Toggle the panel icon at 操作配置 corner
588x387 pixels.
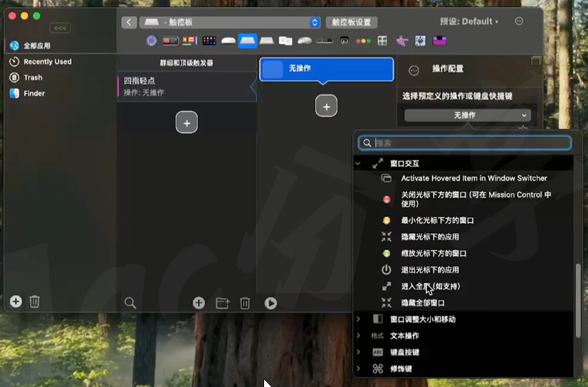[536, 61]
